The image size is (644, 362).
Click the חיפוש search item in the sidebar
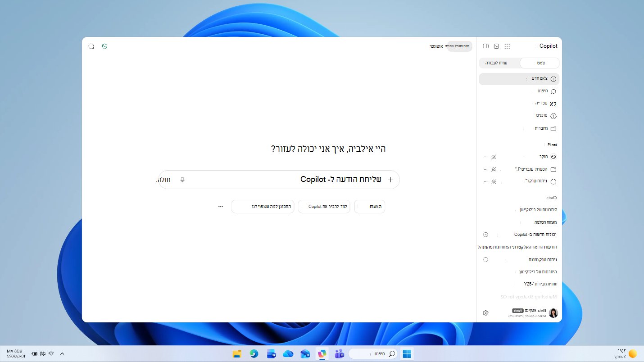(x=519, y=91)
